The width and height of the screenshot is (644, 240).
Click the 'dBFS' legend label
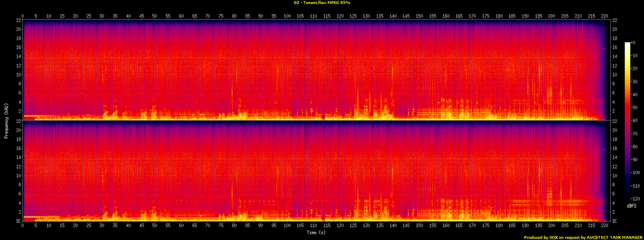(631, 206)
